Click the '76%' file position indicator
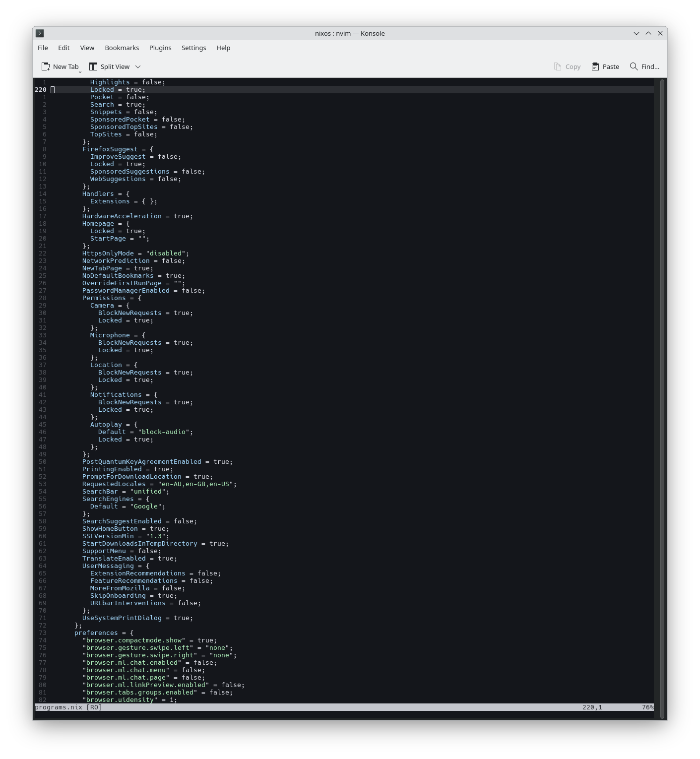Screen dimensions: 700x759 648,707
